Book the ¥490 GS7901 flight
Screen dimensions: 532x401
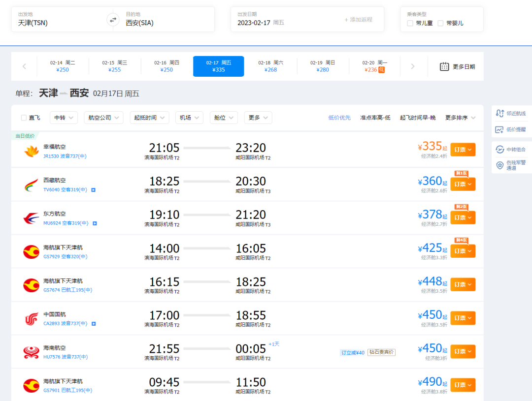(x=463, y=385)
